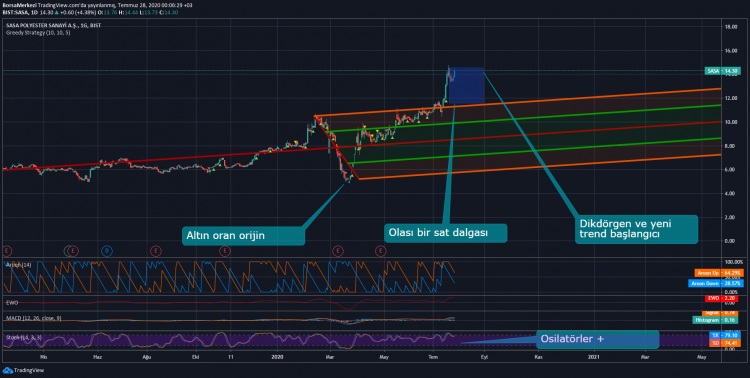Click the Aroon Down 28.57% value label
The height and width of the screenshot is (378, 750).
point(717,283)
